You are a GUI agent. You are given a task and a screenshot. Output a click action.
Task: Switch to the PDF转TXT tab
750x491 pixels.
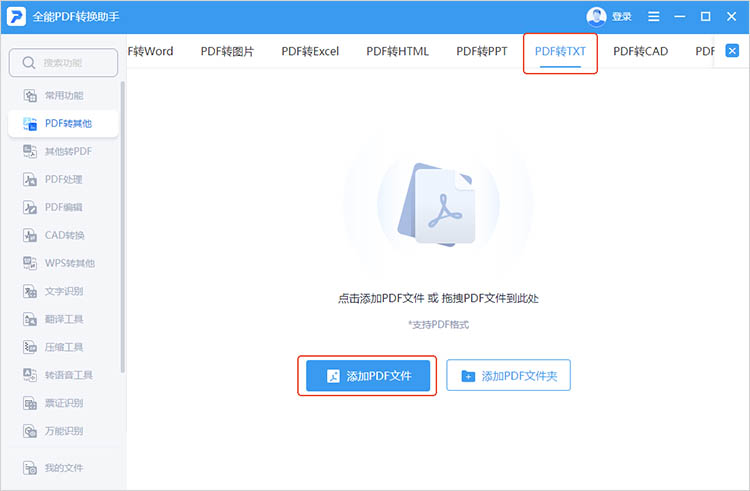pos(560,51)
